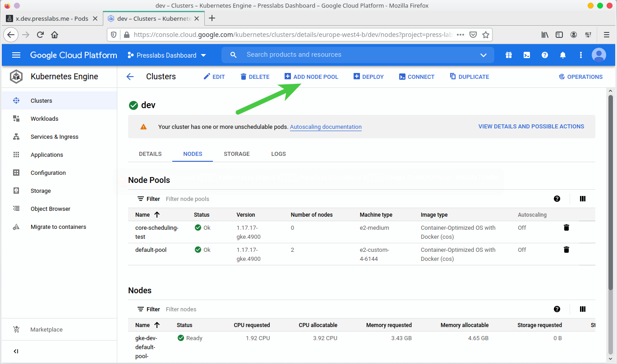Open Nodes table help question mark icon

(557, 309)
